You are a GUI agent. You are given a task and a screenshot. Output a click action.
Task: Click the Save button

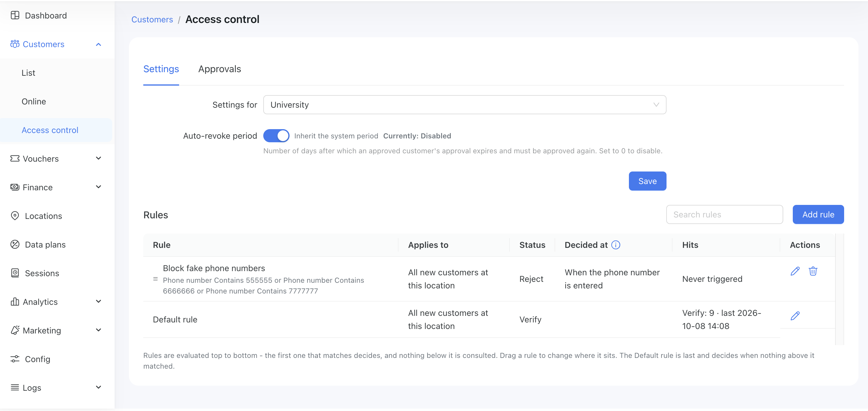(647, 181)
